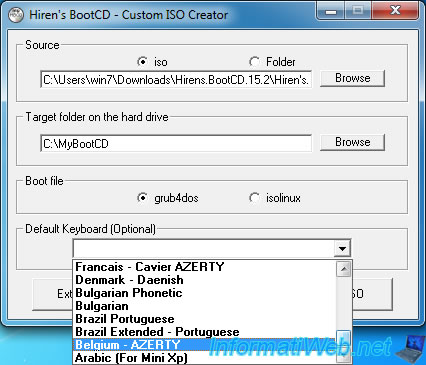Screen dimensions: 426x365
Task: Click Browse next to the source path
Action: [352, 78]
